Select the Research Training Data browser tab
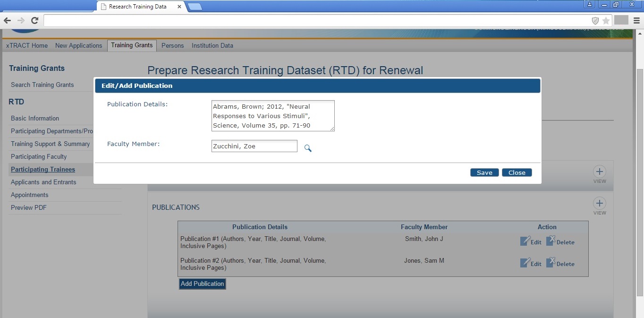The image size is (644, 318). coord(140,7)
